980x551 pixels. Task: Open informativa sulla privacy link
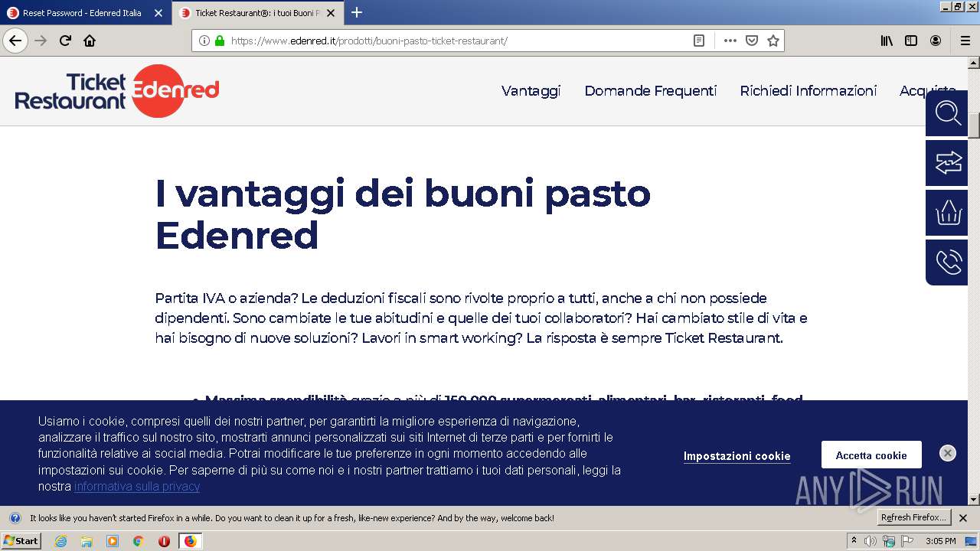pos(137,487)
